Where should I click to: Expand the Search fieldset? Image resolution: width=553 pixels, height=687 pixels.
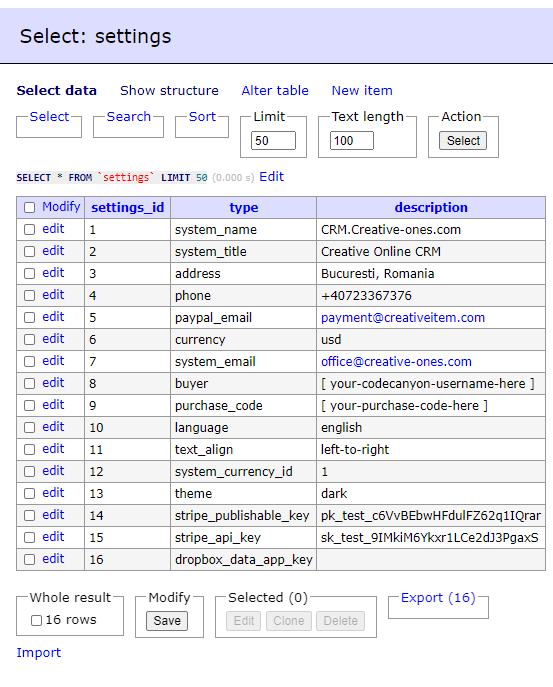click(128, 117)
